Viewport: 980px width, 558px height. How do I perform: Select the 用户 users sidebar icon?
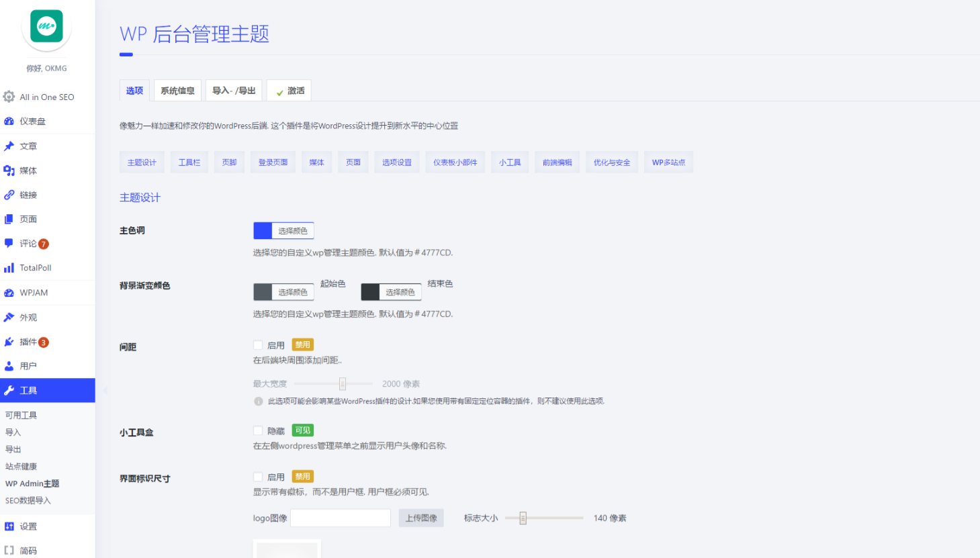[9, 365]
